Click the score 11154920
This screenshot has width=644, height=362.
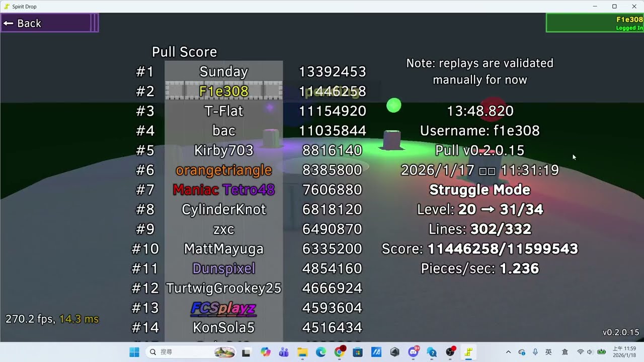pyautogui.click(x=333, y=111)
